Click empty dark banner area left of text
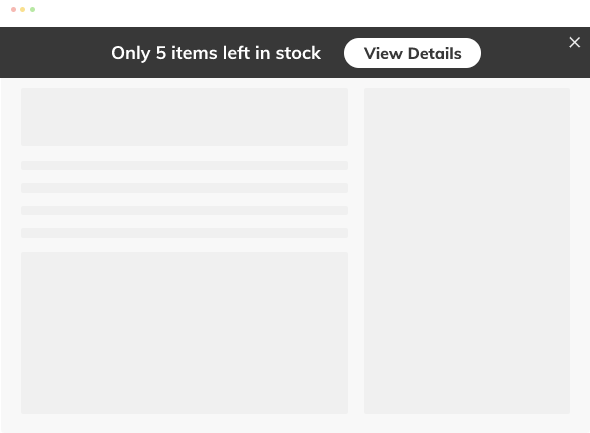 55,53
